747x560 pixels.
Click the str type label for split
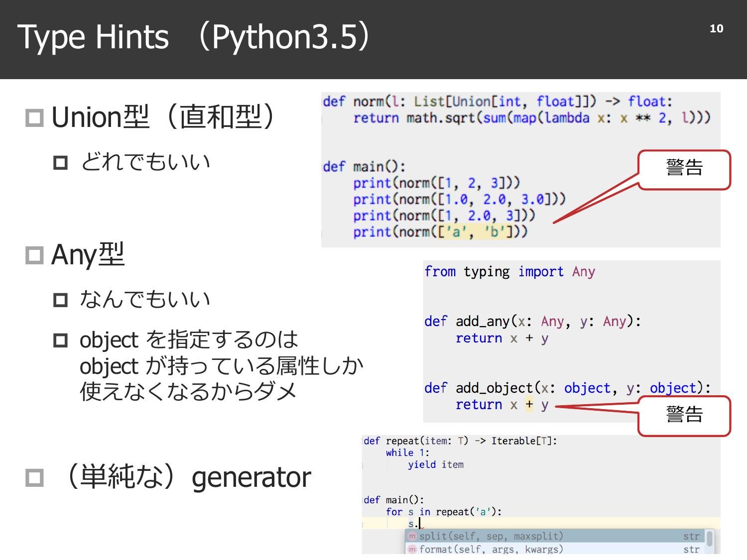pos(692,536)
